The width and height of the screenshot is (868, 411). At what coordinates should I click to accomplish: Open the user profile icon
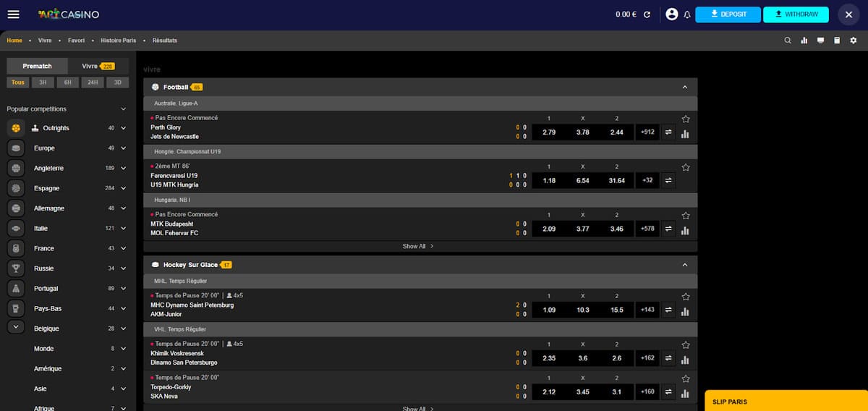(x=671, y=14)
